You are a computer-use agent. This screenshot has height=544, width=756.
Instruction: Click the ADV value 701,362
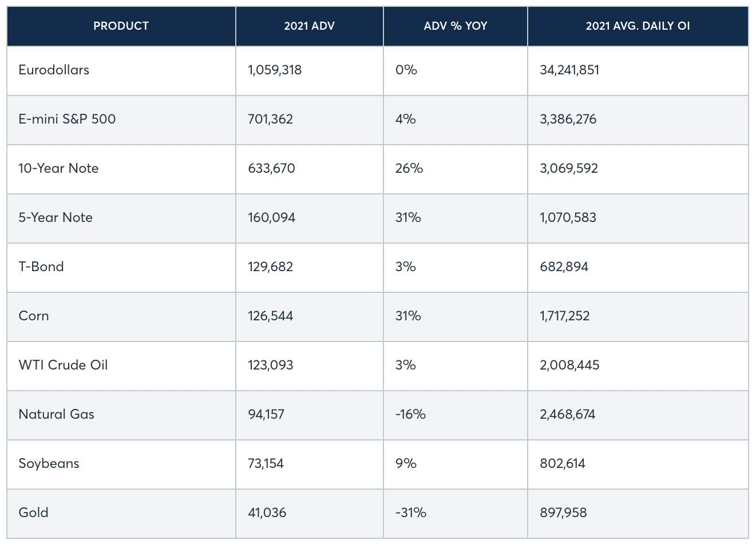(270, 120)
